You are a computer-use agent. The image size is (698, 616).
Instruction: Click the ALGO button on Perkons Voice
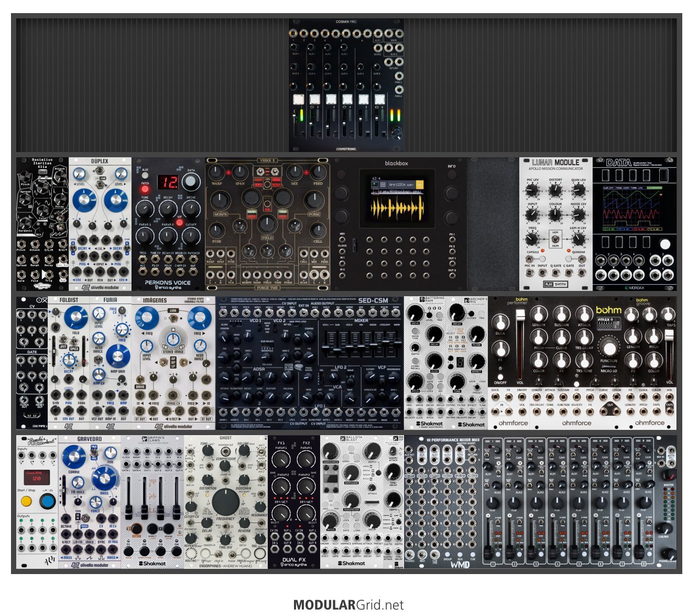145,176
